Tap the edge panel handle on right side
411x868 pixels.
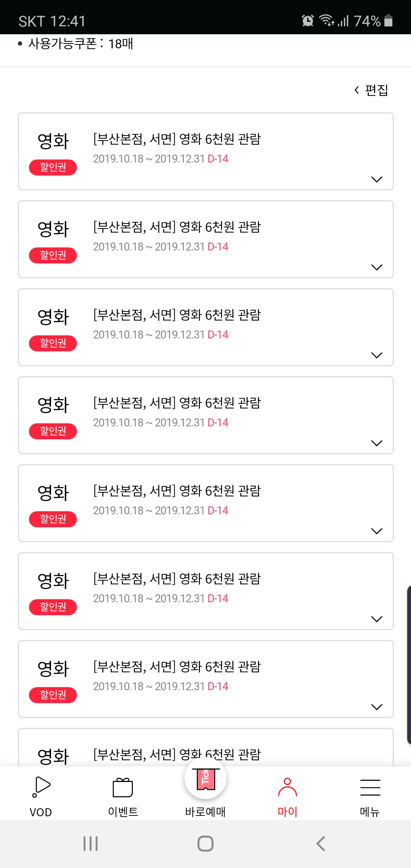[408, 662]
